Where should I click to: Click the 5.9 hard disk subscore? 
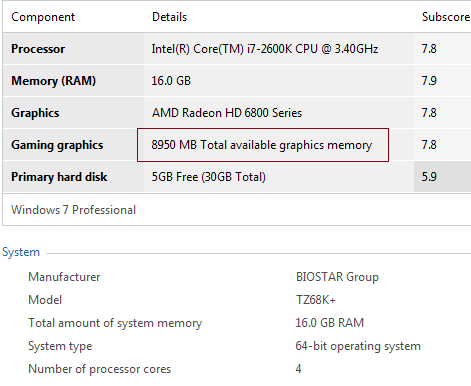point(429,177)
